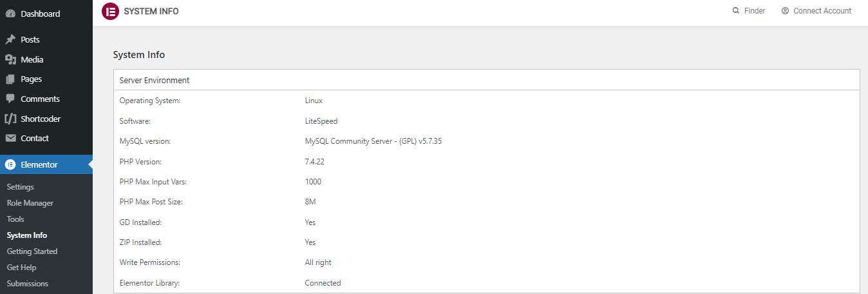Click the Comments bubble icon
This screenshot has height=294, width=868.
click(x=10, y=99)
